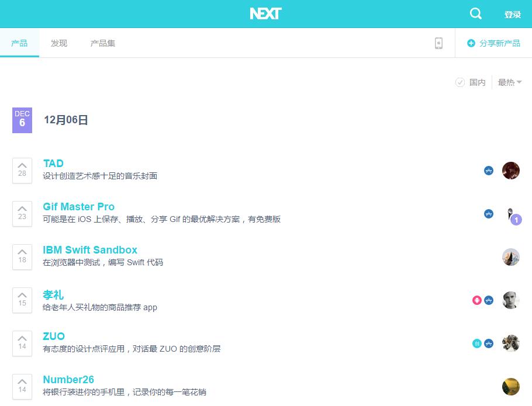
Task: Click the plus icon on 分享新产品
Action: tap(472, 43)
